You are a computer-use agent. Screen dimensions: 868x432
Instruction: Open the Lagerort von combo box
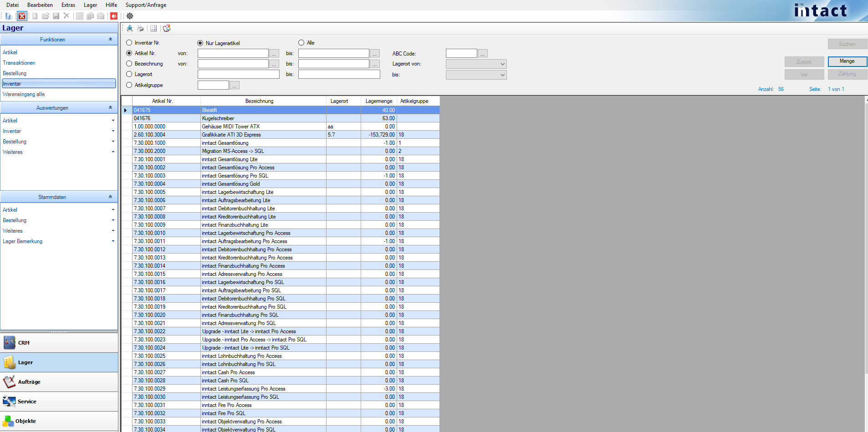[476, 64]
